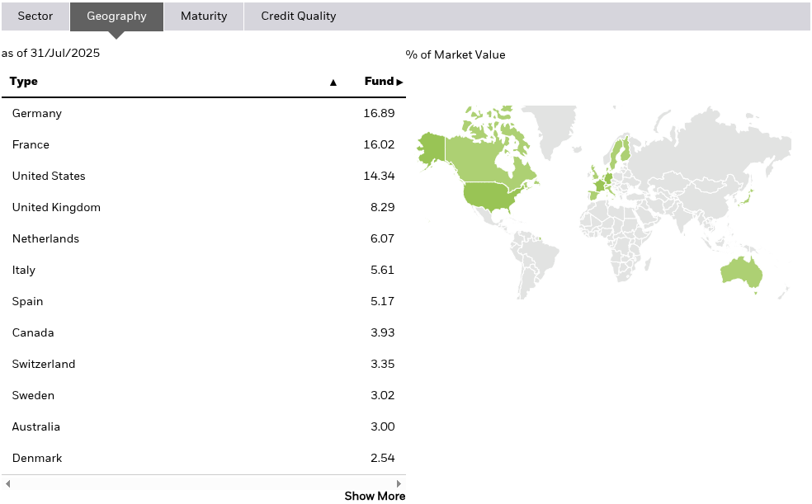Click the Type column header label
The height and width of the screenshot is (504, 812).
tap(24, 82)
